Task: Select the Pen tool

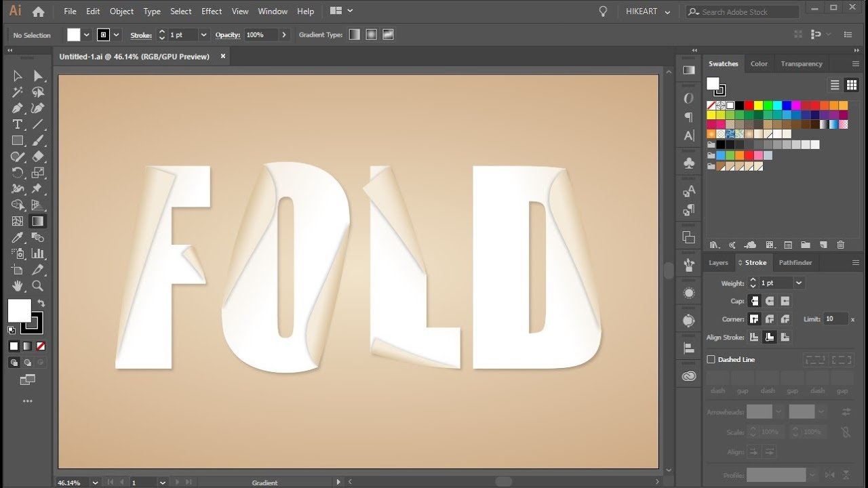Action: click(18, 108)
